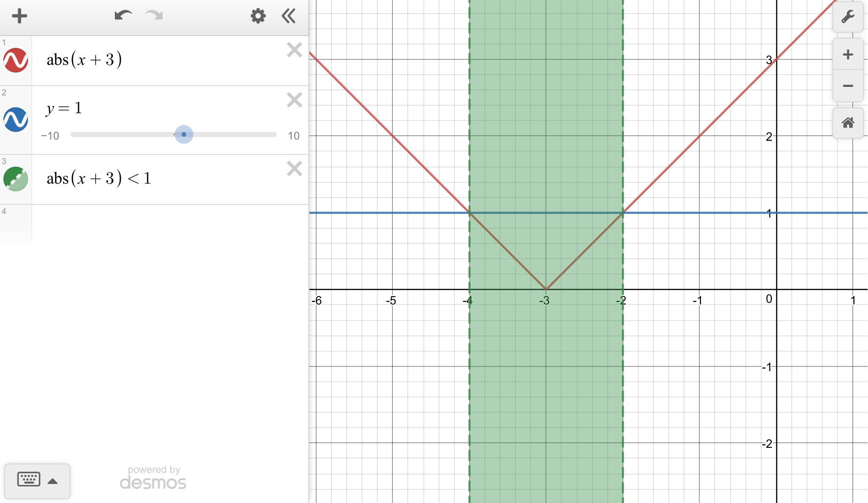The height and width of the screenshot is (503, 868).
Task: Click the Add Item plus button
Action: [x=19, y=16]
